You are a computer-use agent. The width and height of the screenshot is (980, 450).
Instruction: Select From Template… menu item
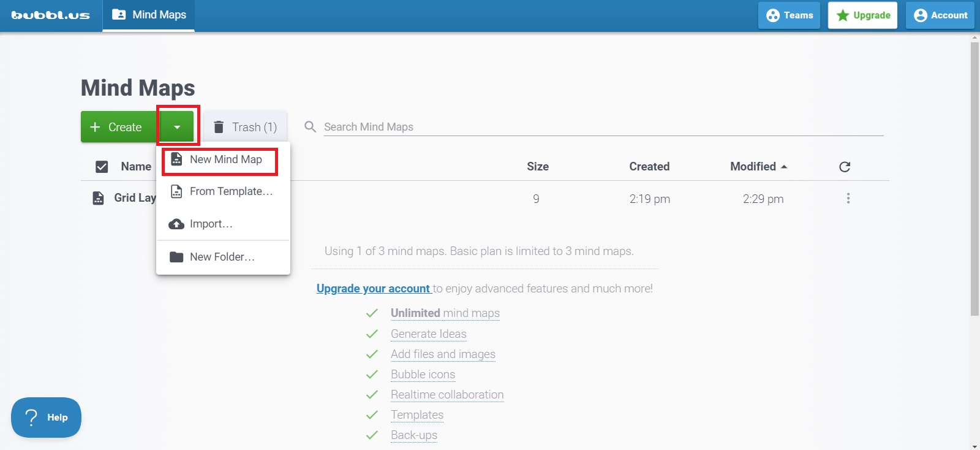click(223, 191)
